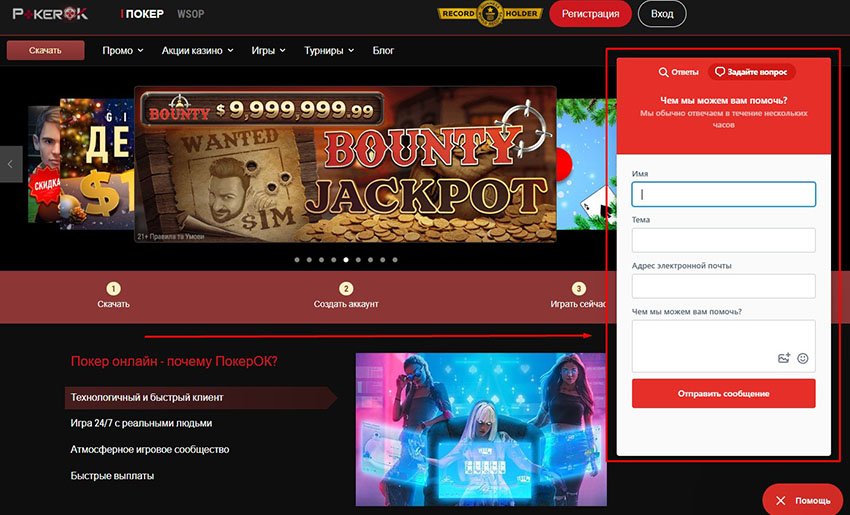
Task: Click the $9,999,999.99 bounty amount text
Action: (295, 111)
